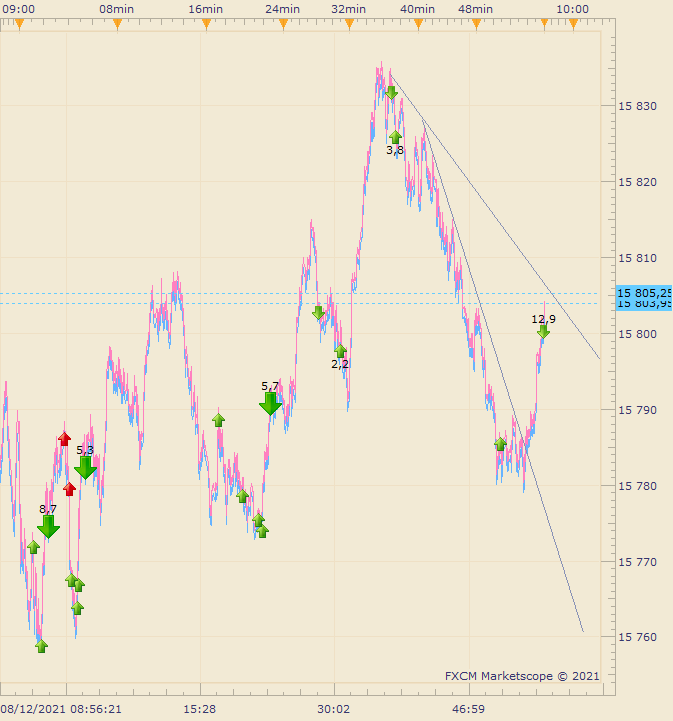Select the orange triangle marker under 40min
Image resolution: width=673 pixels, height=721 pixels.
[418, 24]
